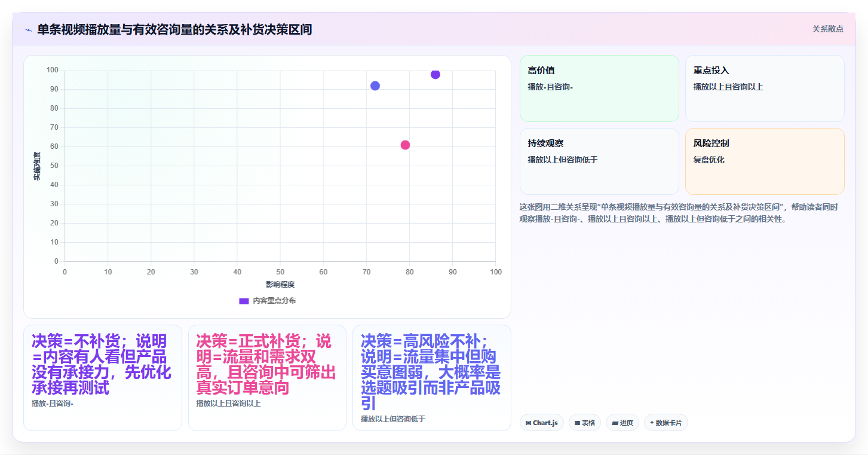
Task: Click the 关系散点 label in header
Action: pyautogui.click(x=828, y=29)
